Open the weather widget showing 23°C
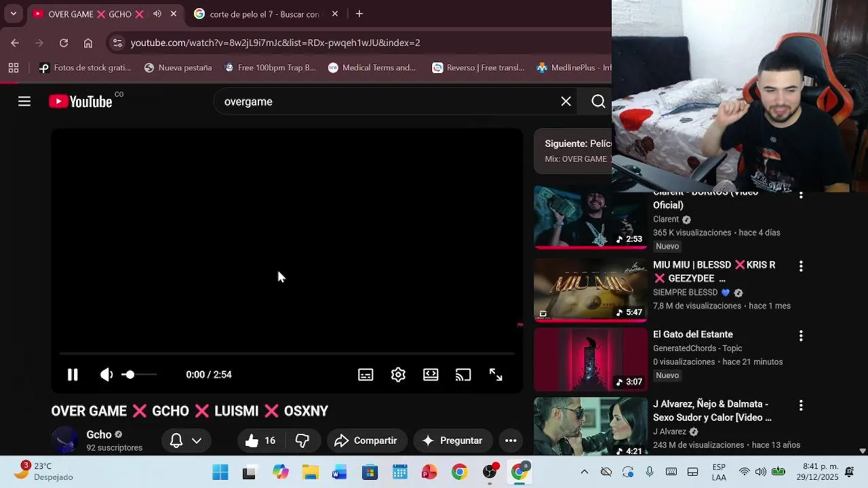Viewport: 868px width, 488px height. pyautogui.click(x=44, y=472)
